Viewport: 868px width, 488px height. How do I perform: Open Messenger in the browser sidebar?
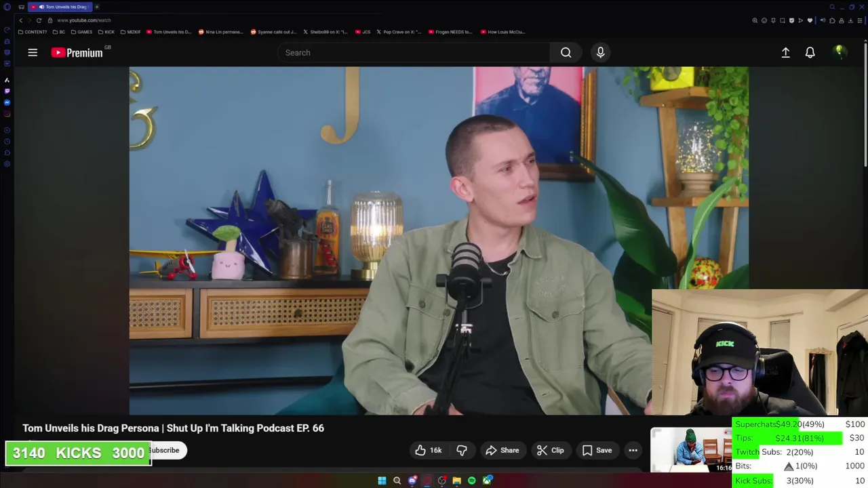pos(7,102)
